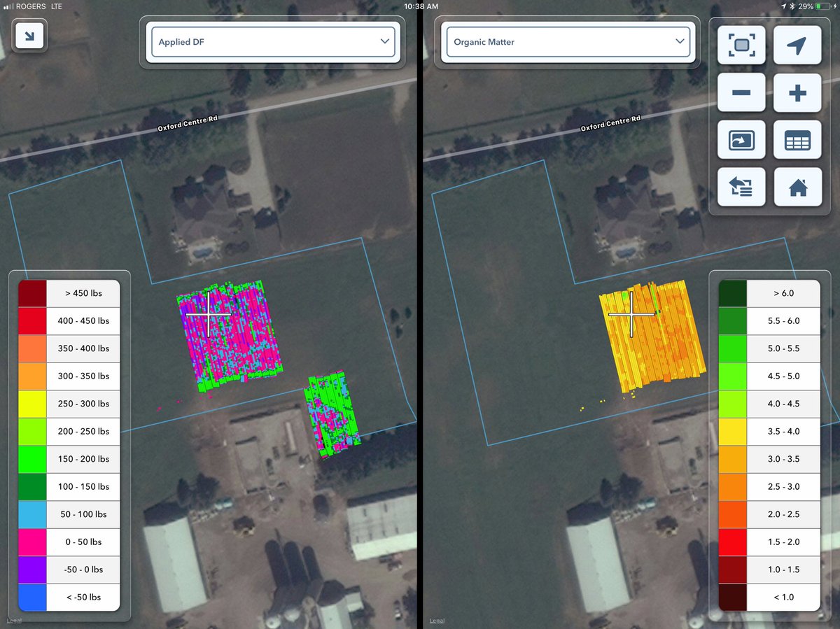Select the 0 - 50 lbs pink swatch
The image size is (840, 629).
point(32,542)
